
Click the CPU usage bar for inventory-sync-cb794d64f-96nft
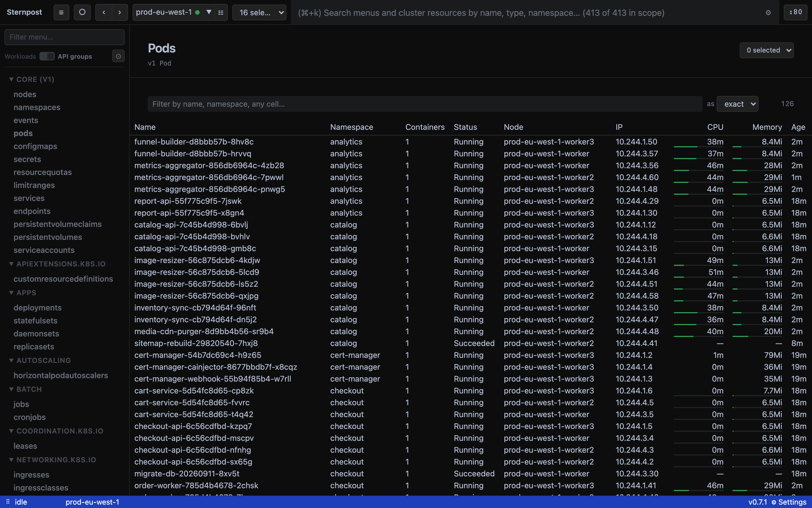click(699, 312)
